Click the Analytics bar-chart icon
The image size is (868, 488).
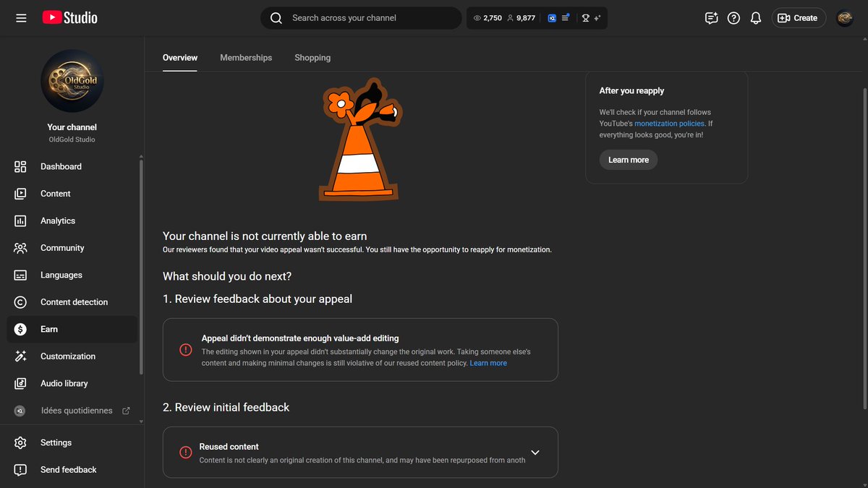point(20,221)
